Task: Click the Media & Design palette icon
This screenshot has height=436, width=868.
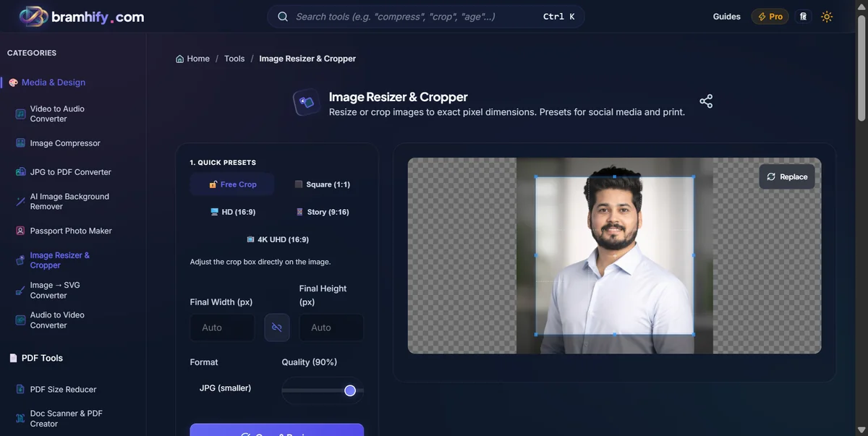Action: pos(13,82)
